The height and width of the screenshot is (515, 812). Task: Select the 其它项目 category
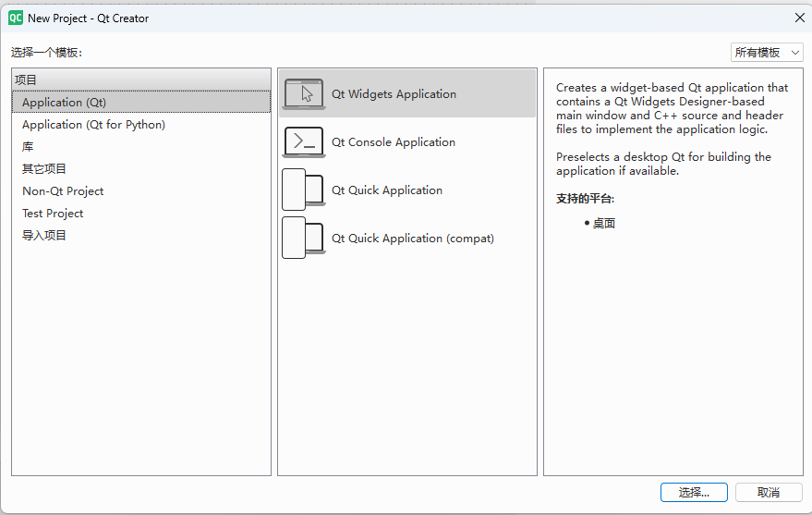pos(141,169)
